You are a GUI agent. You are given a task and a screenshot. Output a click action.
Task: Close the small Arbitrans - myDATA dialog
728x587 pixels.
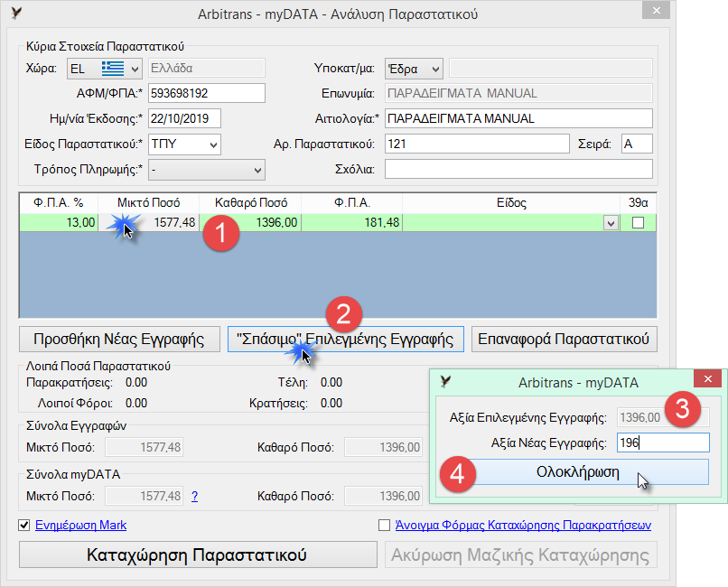pyautogui.click(x=707, y=379)
